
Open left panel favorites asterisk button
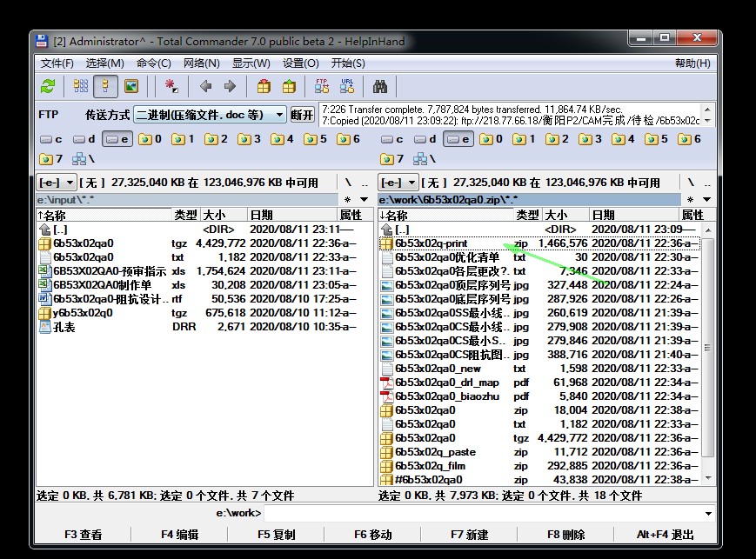pyautogui.click(x=348, y=199)
